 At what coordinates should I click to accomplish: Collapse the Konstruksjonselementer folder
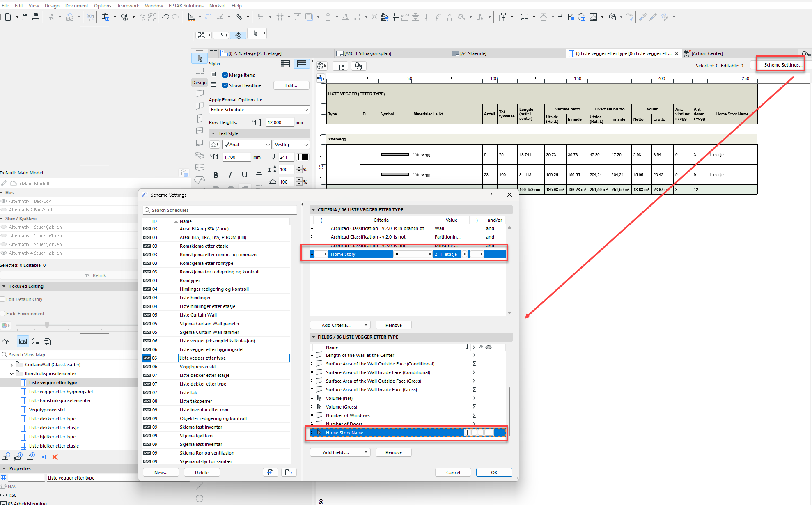click(11, 374)
